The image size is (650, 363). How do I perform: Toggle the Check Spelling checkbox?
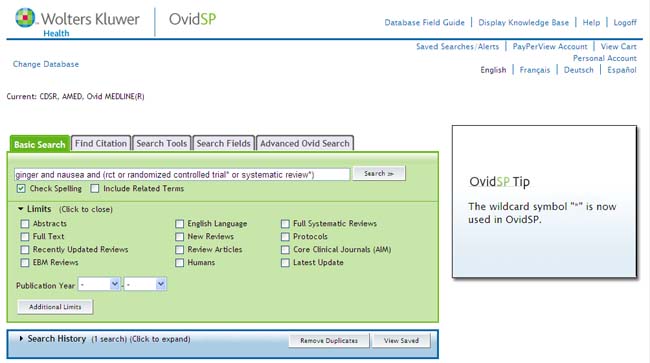coord(21,189)
